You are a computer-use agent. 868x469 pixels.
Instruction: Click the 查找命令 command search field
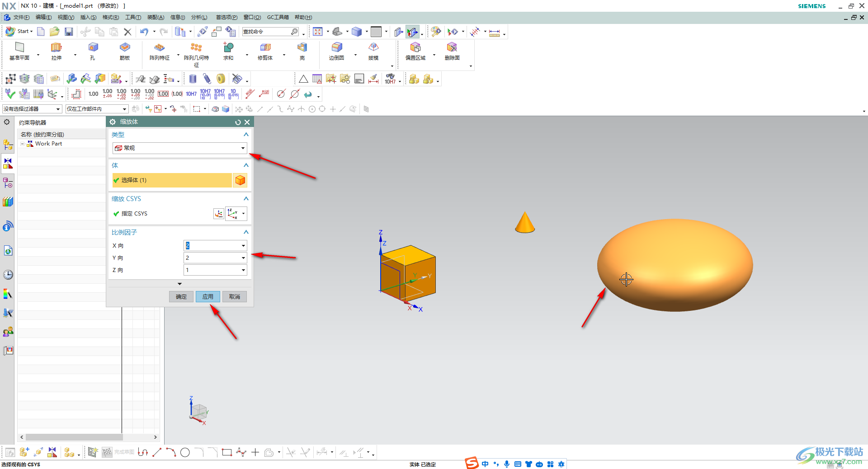click(x=270, y=32)
